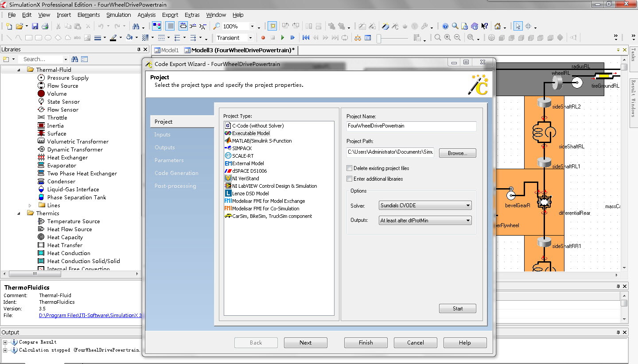
Task: Click the binoculars Find icon in main toolbar
Action: [136, 27]
